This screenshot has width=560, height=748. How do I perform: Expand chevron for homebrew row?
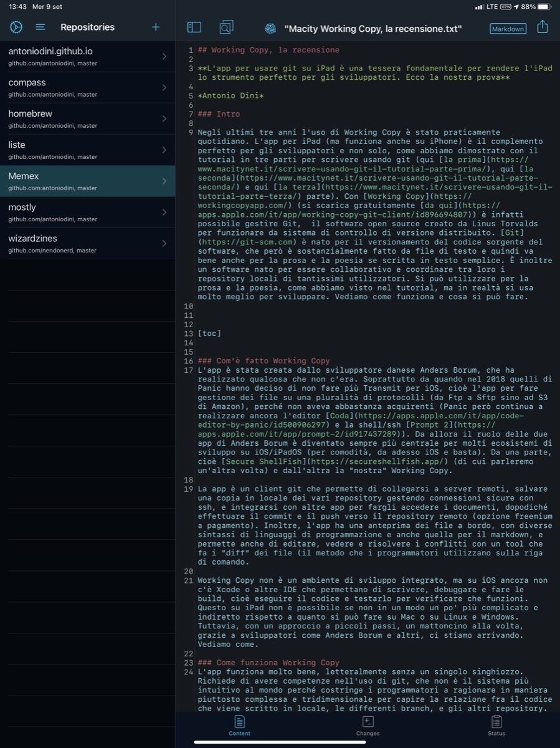[164, 118]
